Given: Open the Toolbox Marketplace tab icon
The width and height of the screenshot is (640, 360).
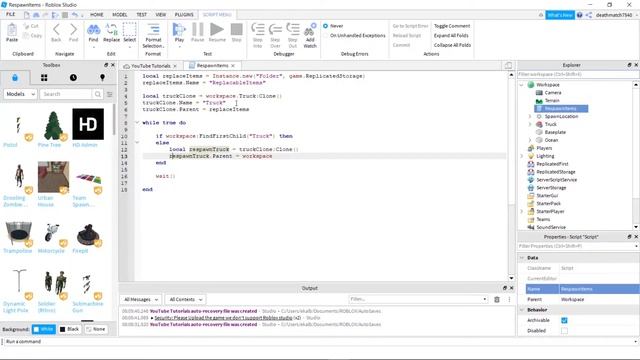Looking at the screenshot, I should click(x=15, y=78).
